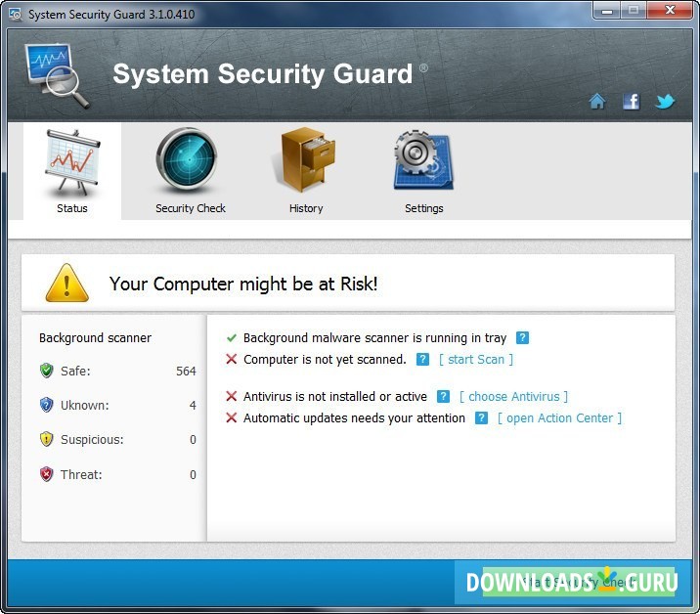Click the System Security Guard logo icon
This screenshot has width=700, height=614.
[x=57, y=74]
